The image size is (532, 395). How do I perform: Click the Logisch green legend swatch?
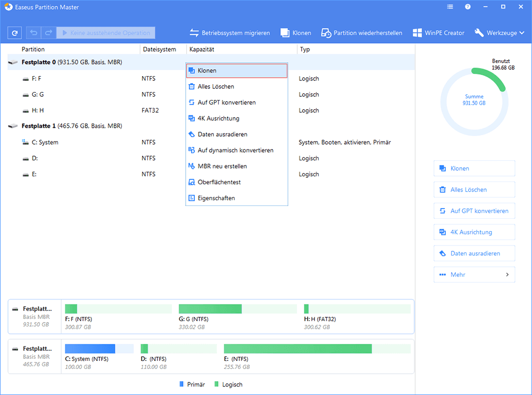click(217, 384)
